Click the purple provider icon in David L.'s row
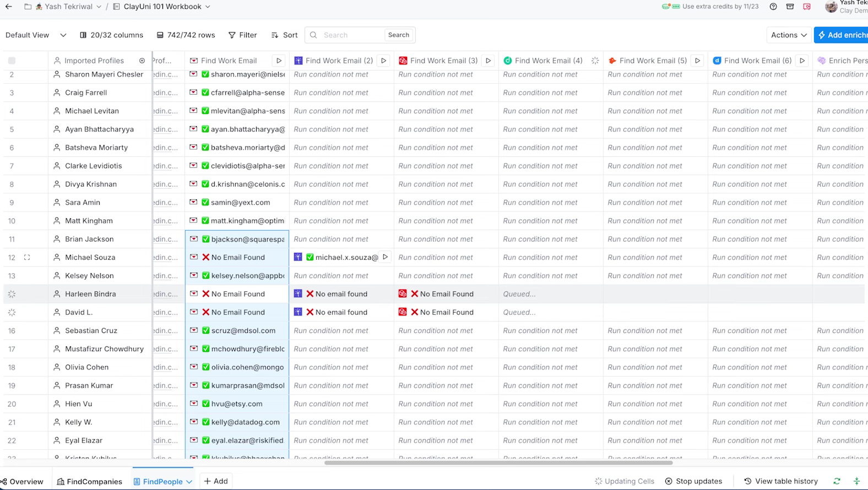Screen dimensions: 868x490 [298, 312]
